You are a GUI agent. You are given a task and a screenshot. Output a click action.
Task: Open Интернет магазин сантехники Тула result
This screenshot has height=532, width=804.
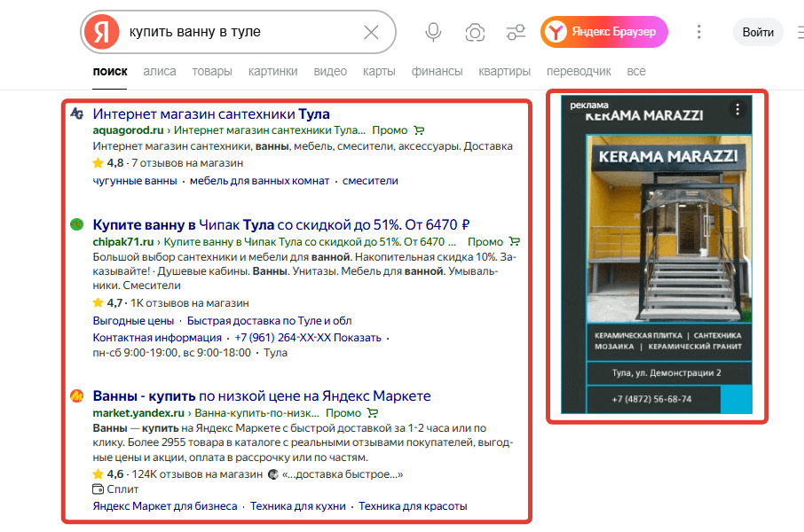point(211,113)
